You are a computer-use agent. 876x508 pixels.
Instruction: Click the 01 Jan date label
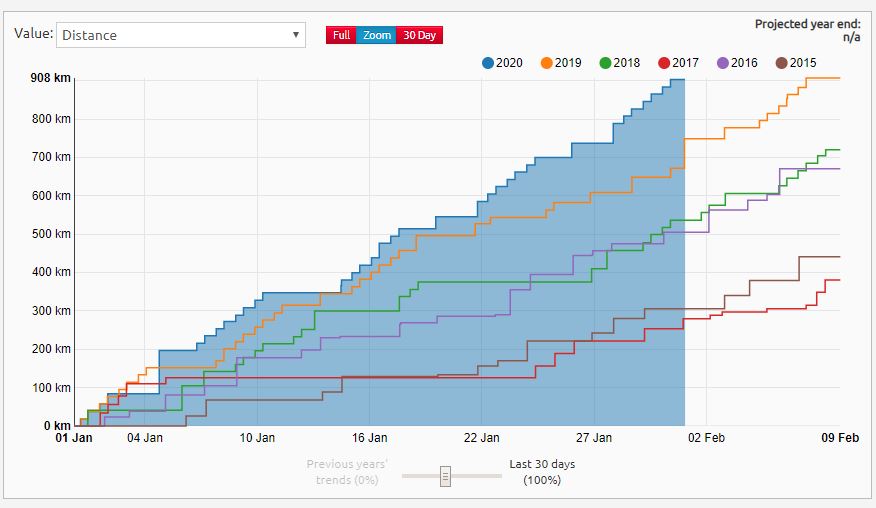click(x=74, y=438)
